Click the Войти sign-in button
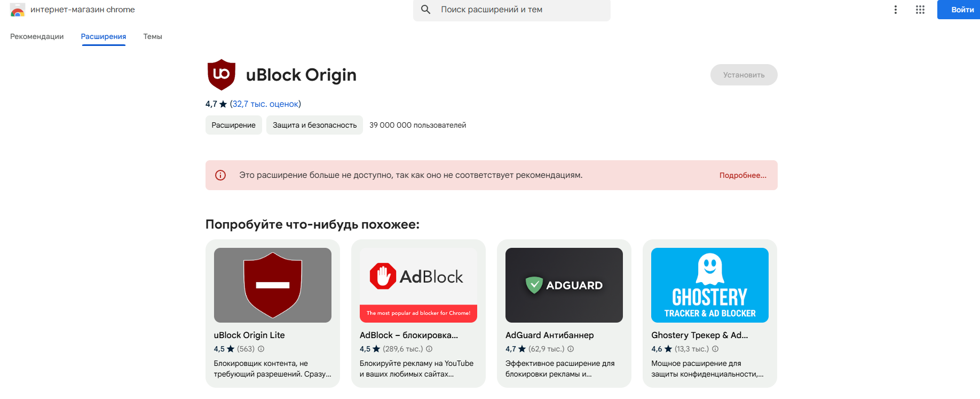 coord(960,10)
